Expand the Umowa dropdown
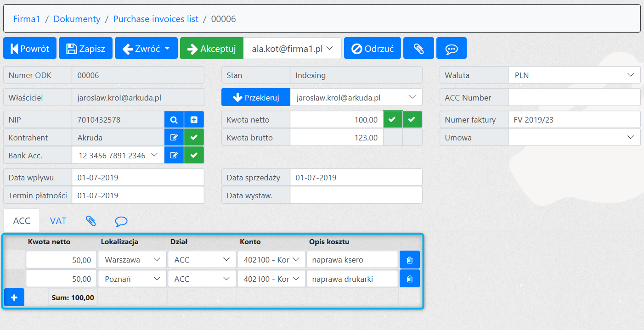 click(x=574, y=138)
